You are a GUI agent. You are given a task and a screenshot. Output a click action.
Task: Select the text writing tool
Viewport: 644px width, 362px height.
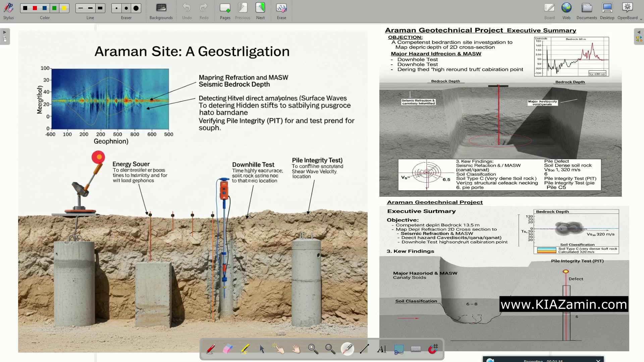(381, 349)
